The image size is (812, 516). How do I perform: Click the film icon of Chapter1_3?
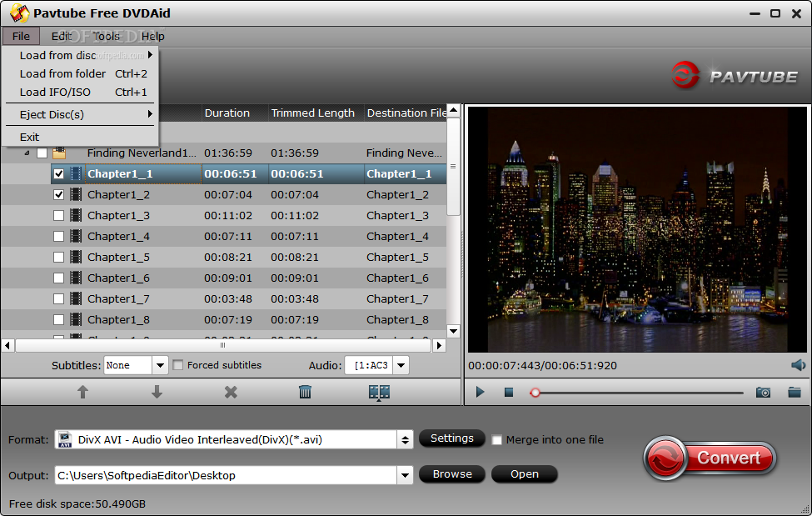tap(76, 215)
